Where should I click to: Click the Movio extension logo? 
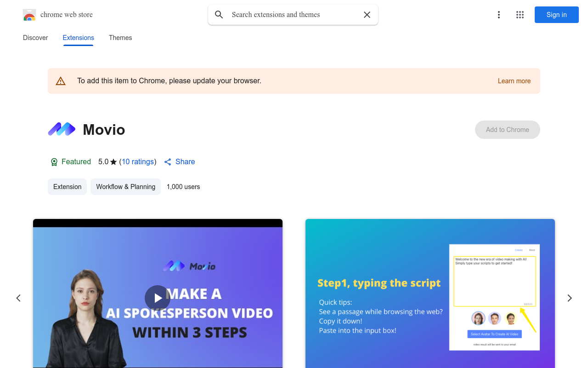[62, 129]
